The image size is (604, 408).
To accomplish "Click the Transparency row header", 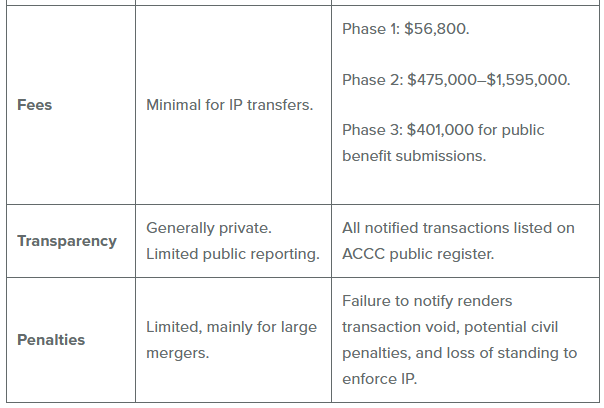I will click(x=67, y=241).
